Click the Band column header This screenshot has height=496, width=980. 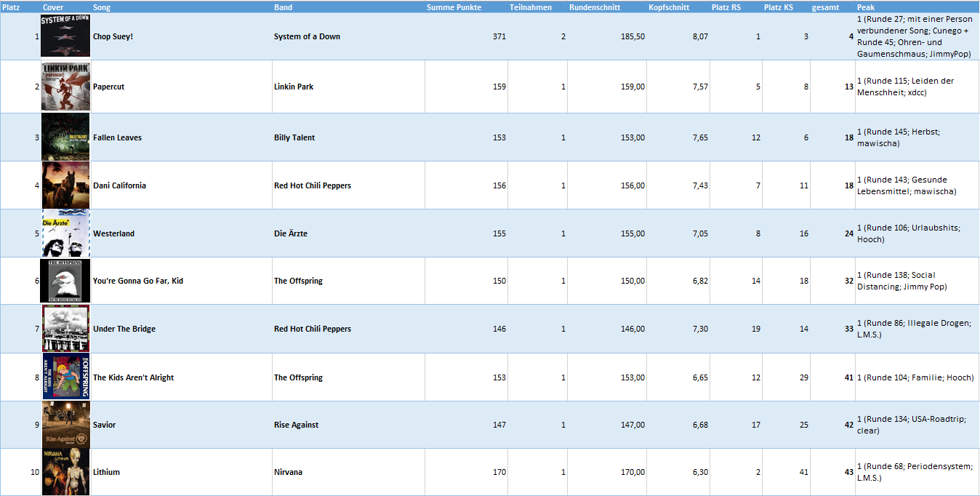284,7
